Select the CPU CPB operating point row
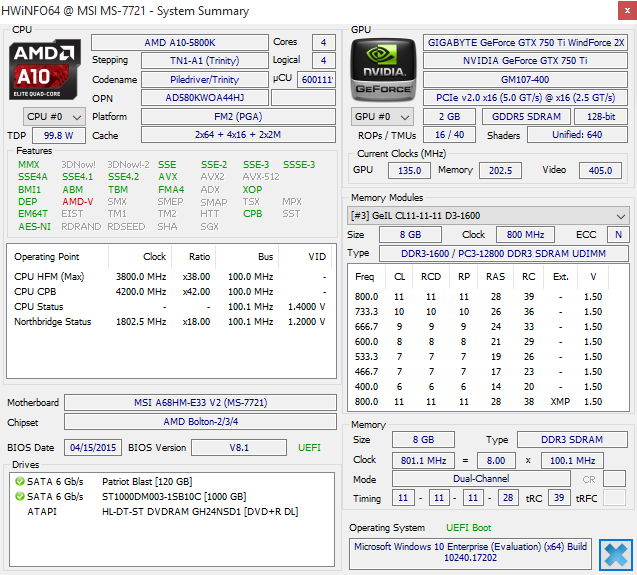The image size is (637, 575). click(x=170, y=292)
